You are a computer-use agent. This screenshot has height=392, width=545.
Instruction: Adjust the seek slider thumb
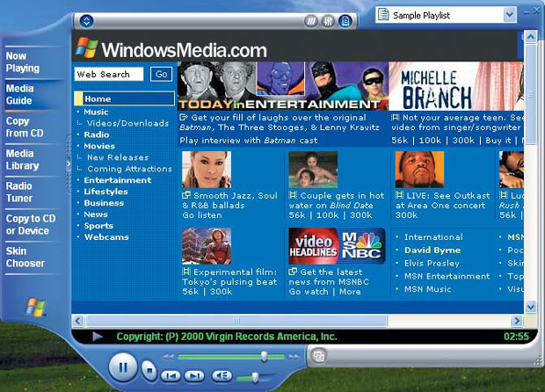click(265, 356)
